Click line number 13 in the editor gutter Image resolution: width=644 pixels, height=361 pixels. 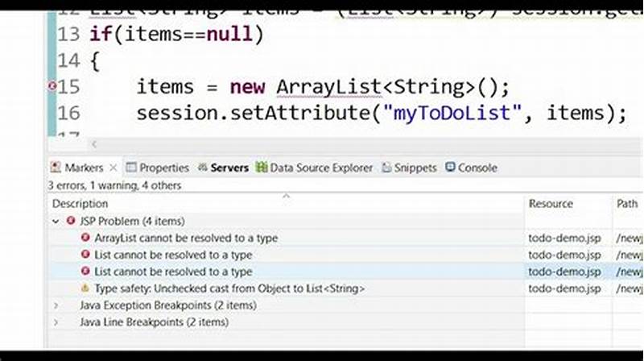tap(68, 34)
